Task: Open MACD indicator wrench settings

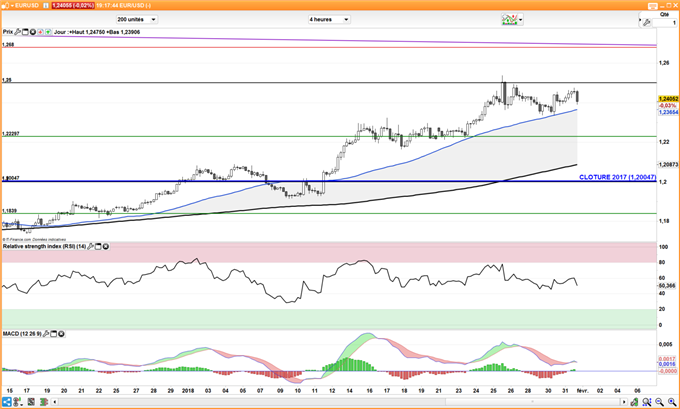Action: pos(46,334)
